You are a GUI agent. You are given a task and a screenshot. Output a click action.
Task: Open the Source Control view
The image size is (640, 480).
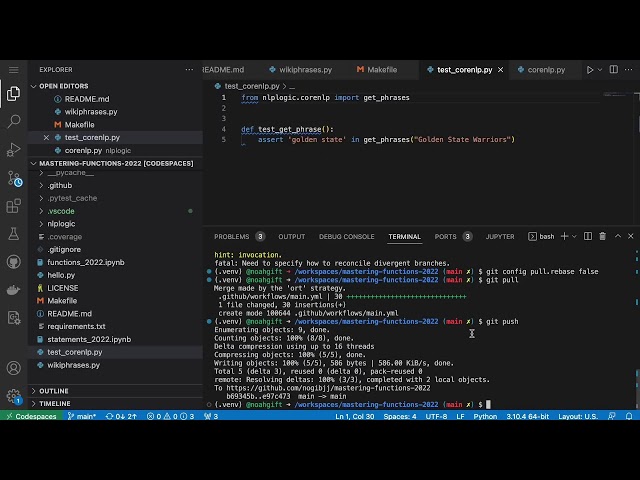click(x=14, y=178)
